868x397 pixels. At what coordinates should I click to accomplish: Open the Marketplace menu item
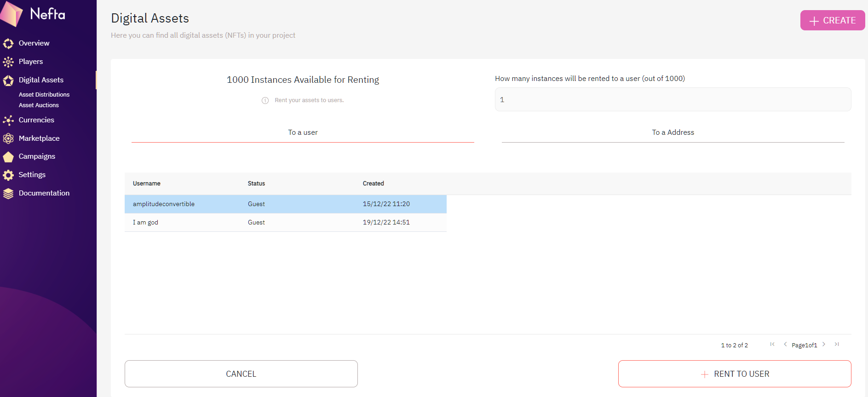(x=39, y=138)
